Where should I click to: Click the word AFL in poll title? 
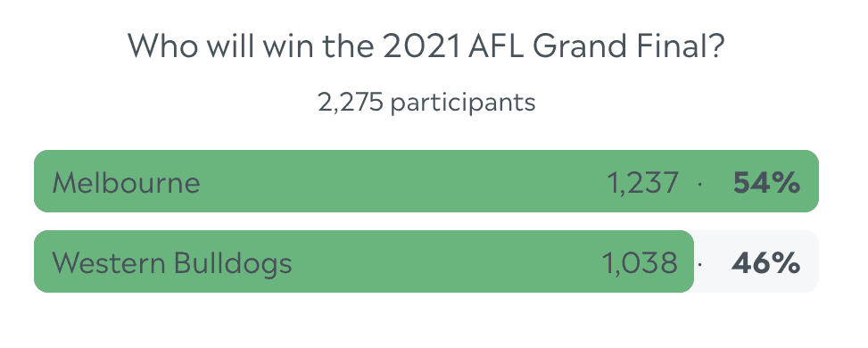pyautogui.click(x=497, y=46)
